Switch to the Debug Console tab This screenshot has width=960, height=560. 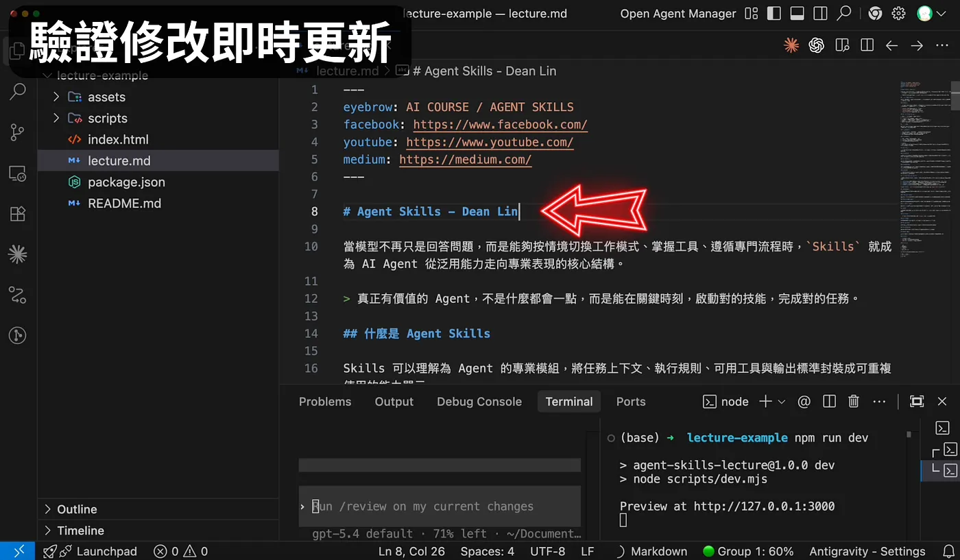pos(479,402)
